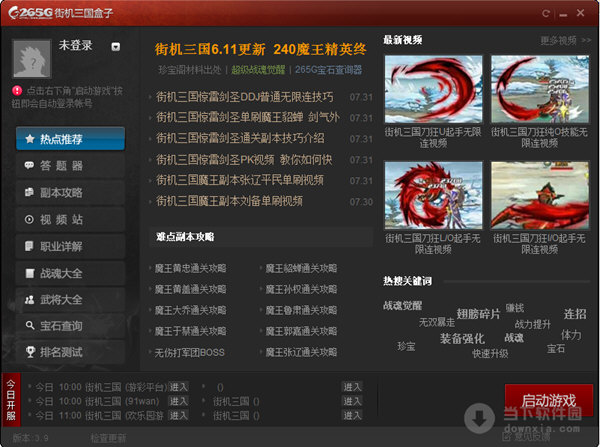Open video thumbnail 刀狂U起手无限连视频
This screenshot has height=447, width=600.
434,89
